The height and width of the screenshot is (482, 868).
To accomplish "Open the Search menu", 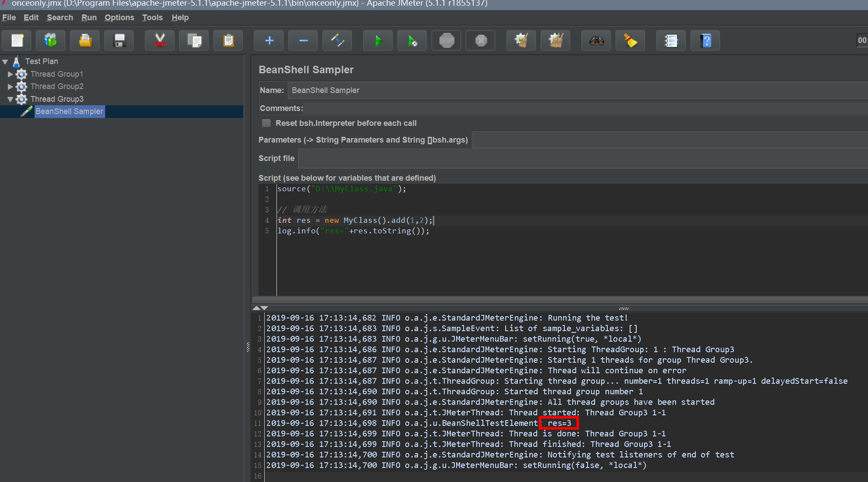I will (x=60, y=17).
